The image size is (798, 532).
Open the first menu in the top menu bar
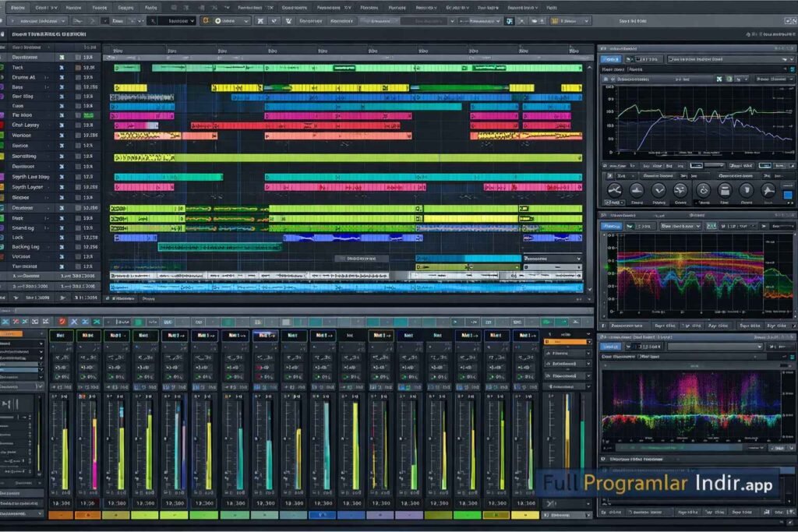[17, 6]
